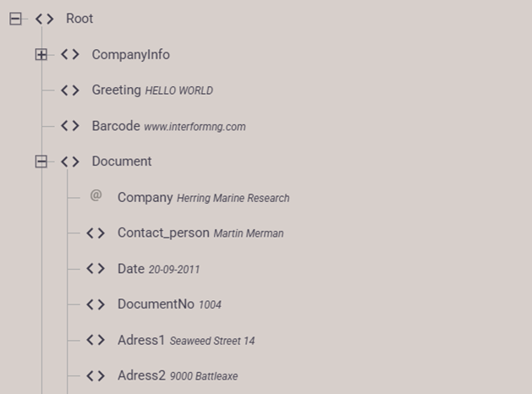Viewport: 532px width, 394px height.
Task: Click the element icon beside DocumentNo
Action: 96,304
